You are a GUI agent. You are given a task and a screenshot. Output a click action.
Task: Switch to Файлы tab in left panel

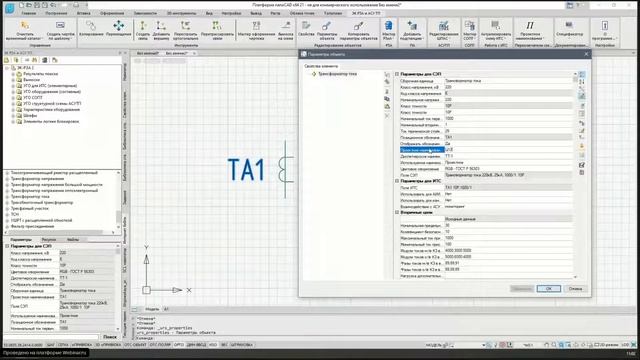coord(73,240)
